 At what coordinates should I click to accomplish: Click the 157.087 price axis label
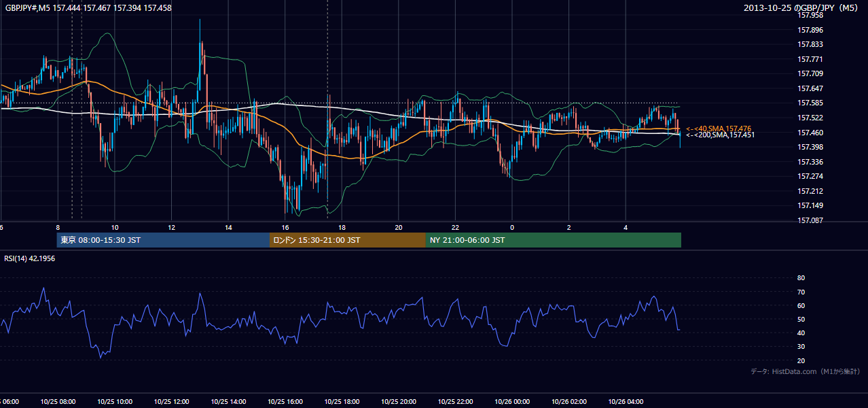click(x=810, y=220)
